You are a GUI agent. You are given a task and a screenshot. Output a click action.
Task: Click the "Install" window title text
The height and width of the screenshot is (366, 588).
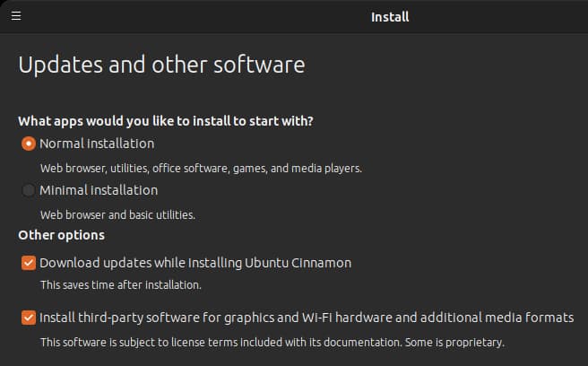point(390,17)
